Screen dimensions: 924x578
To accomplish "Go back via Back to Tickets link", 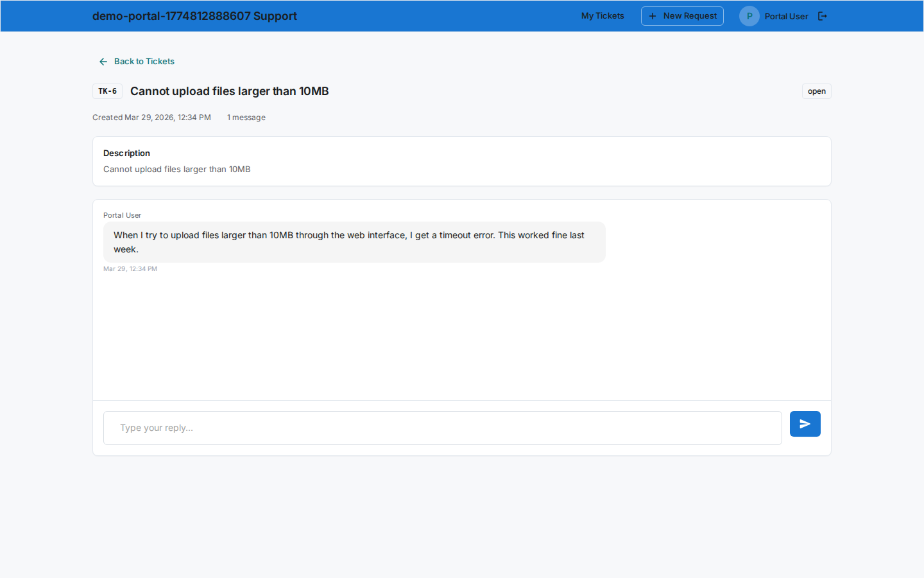I will pos(144,62).
